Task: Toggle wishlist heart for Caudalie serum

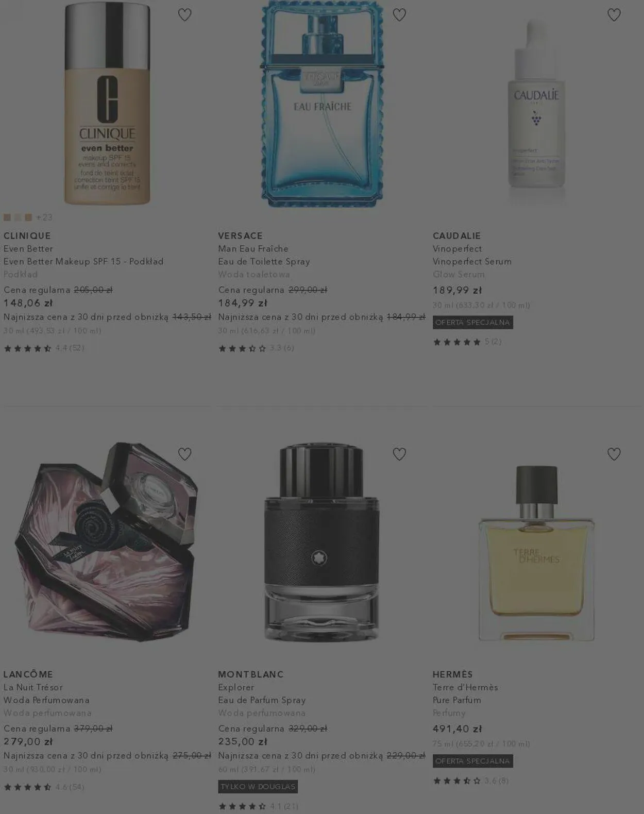Action: (x=614, y=15)
